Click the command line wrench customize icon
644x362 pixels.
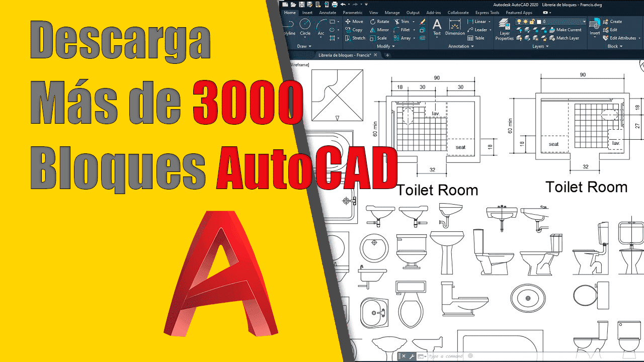click(411, 356)
